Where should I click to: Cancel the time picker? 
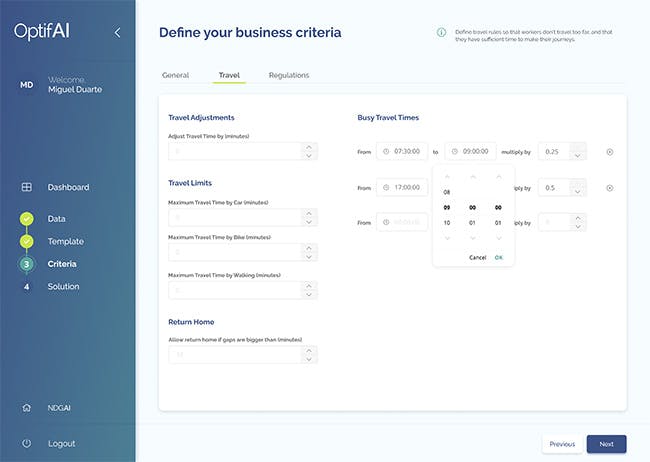pos(478,258)
